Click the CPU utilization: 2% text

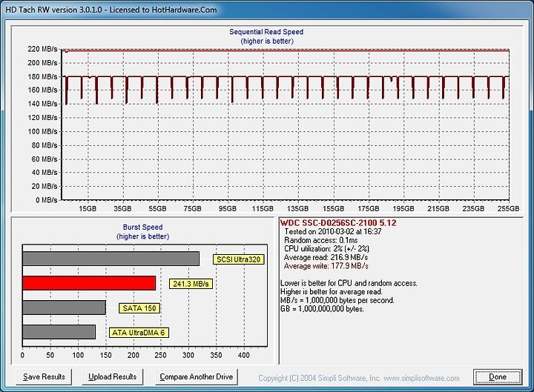pyautogui.click(x=326, y=249)
